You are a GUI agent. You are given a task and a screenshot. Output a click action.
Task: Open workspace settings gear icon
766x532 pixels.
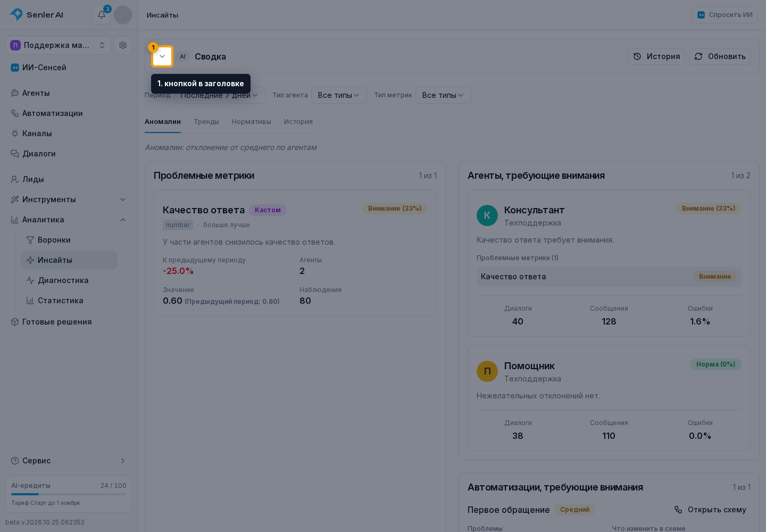coord(123,45)
